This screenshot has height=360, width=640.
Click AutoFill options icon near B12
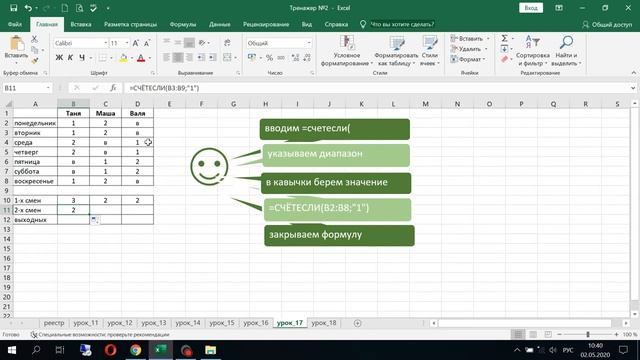pos(95,220)
